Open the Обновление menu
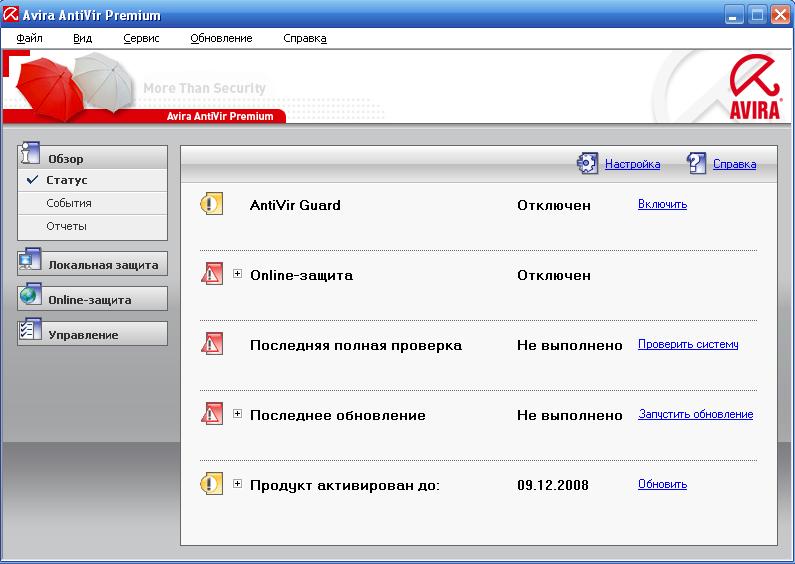Viewport: 795px width, 564px height. coord(221,38)
